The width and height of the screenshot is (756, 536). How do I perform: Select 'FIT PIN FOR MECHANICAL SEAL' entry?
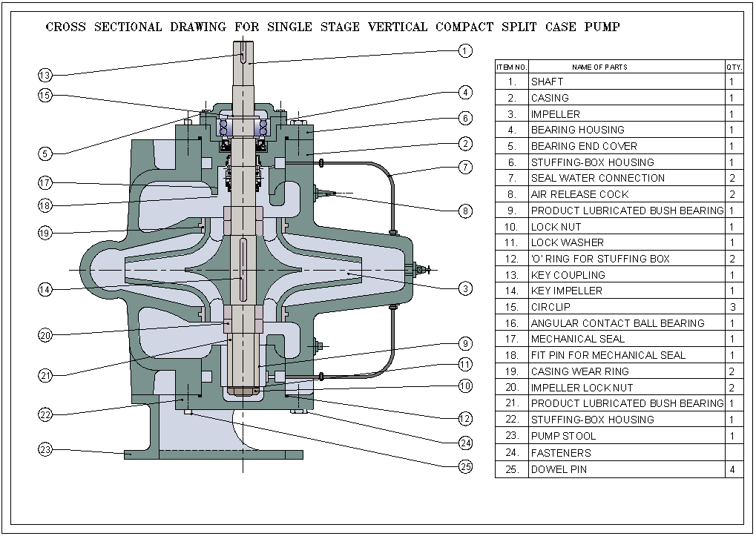[608, 355]
